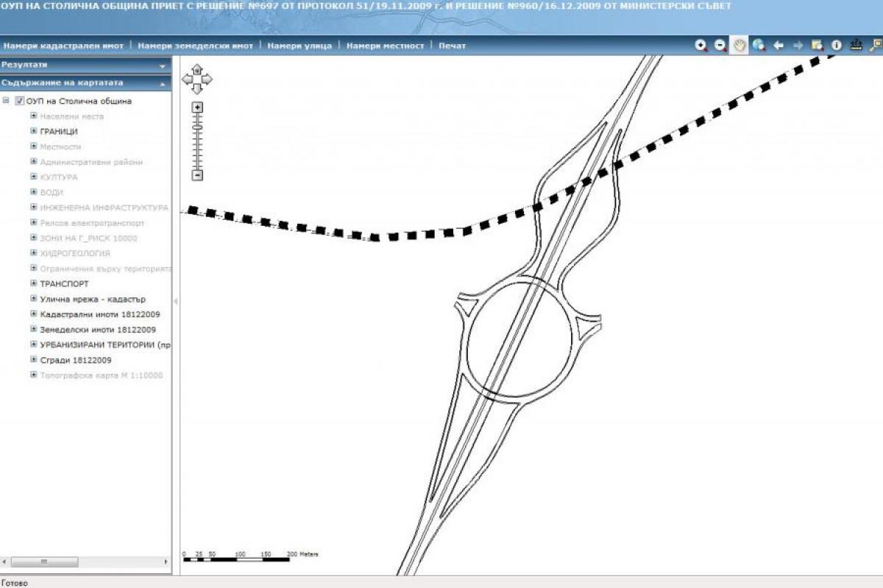883x588 pixels.
Task: Open the Намери улица search menu
Action: (x=299, y=46)
